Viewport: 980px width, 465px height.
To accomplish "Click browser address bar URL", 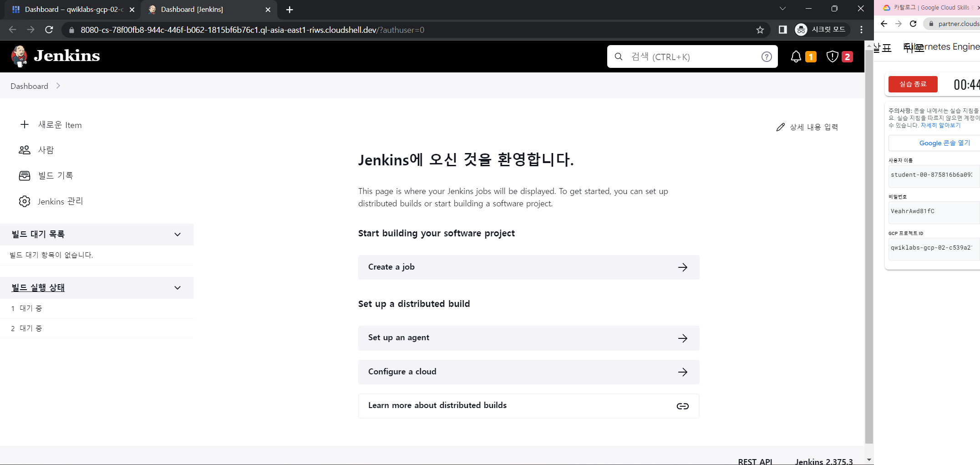I will coord(252,30).
